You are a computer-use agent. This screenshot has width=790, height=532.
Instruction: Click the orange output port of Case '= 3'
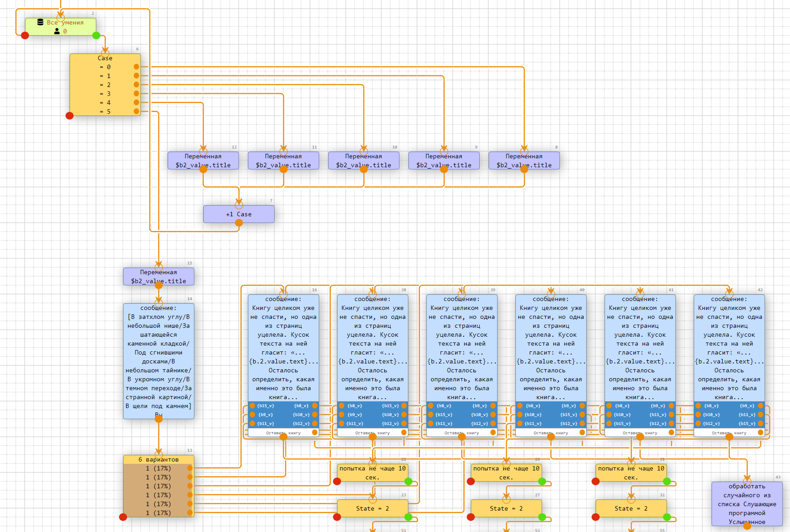[x=136, y=94]
